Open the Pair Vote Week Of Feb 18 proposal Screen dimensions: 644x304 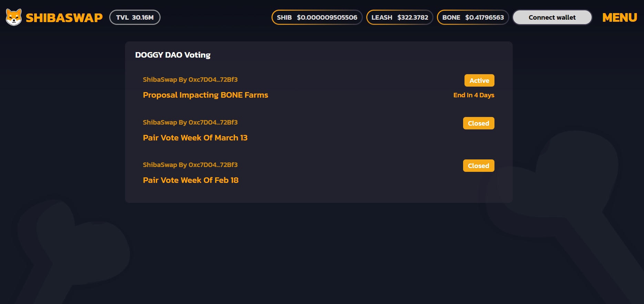191,180
